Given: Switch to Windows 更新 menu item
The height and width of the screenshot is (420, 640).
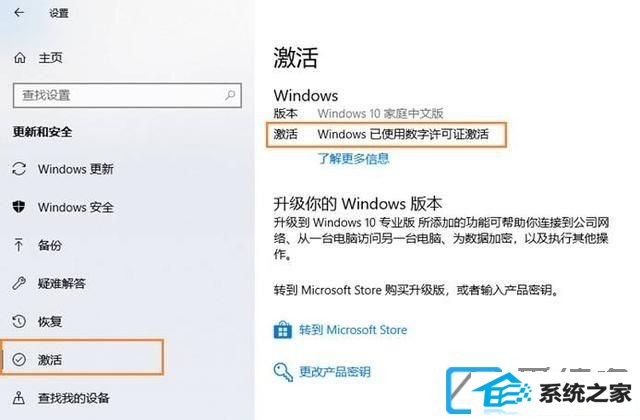Looking at the screenshot, I should (76, 169).
